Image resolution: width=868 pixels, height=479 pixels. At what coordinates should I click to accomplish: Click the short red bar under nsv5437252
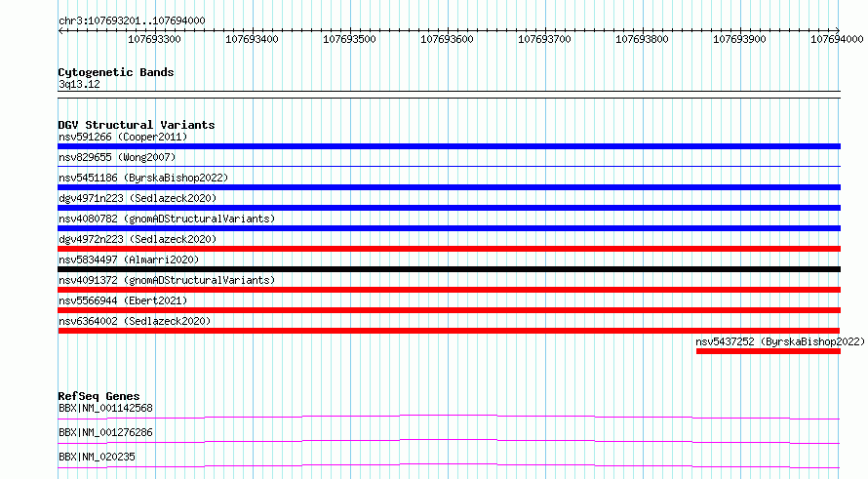[769, 351]
